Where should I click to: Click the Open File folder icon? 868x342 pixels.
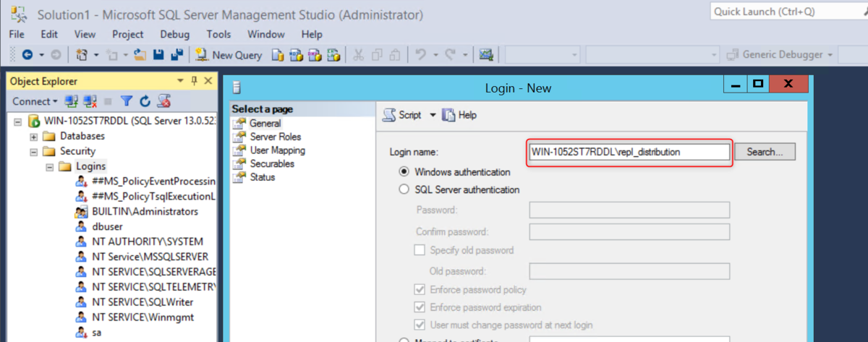(x=140, y=54)
